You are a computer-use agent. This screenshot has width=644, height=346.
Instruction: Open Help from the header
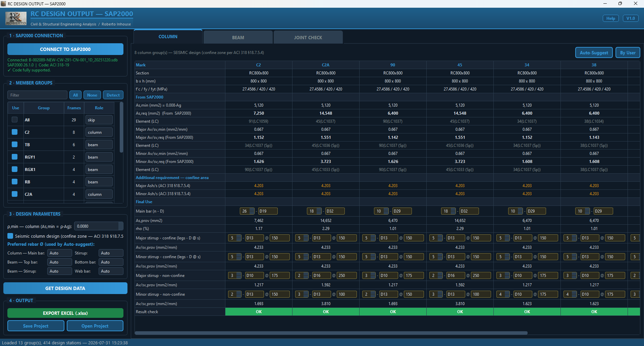click(x=611, y=18)
